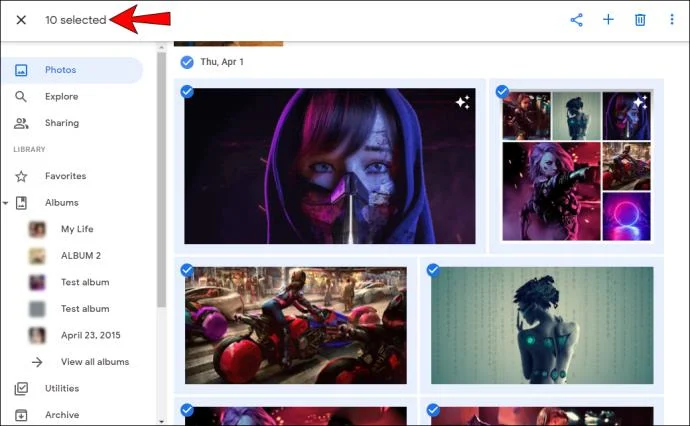Open the collage image thumbnail
This screenshot has height=426, width=690.
pyautogui.click(x=576, y=166)
